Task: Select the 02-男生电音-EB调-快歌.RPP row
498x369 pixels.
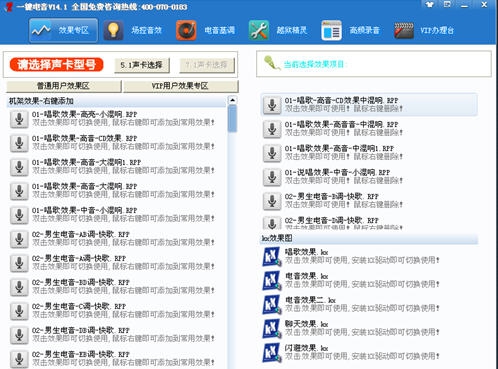Action: coord(117,359)
